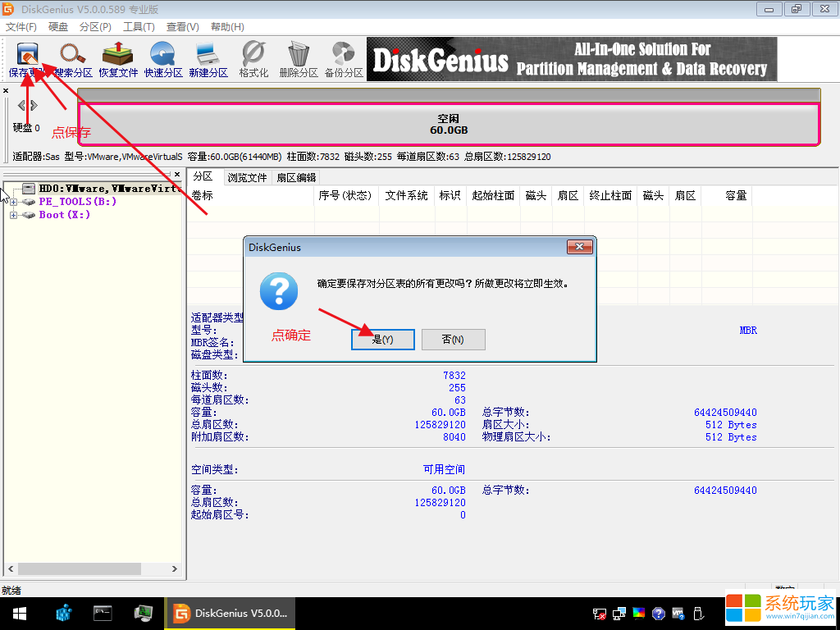840x630 pixels.
Task: Click the 就绪 status bar text
Action: click(11, 591)
